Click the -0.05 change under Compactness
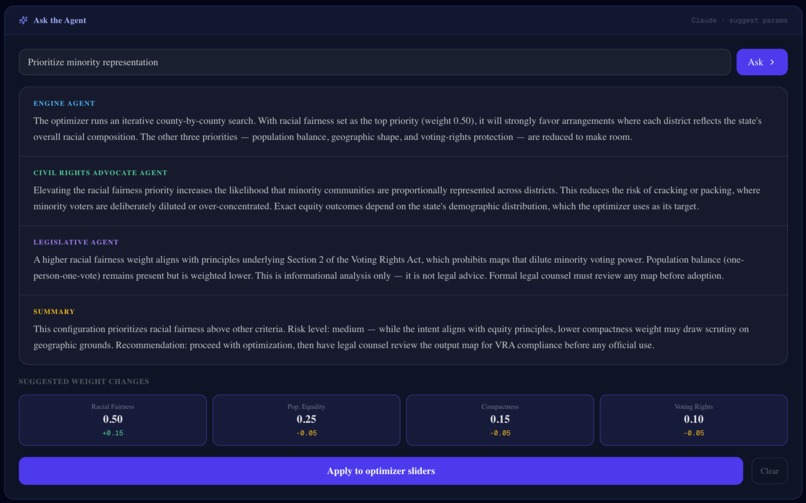The height and width of the screenshot is (503, 806). click(500, 433)
